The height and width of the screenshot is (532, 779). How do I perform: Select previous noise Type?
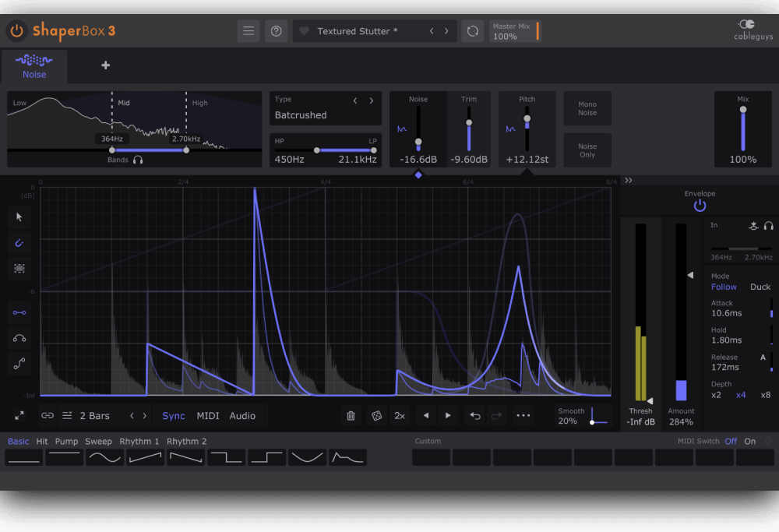coord(355,100)
